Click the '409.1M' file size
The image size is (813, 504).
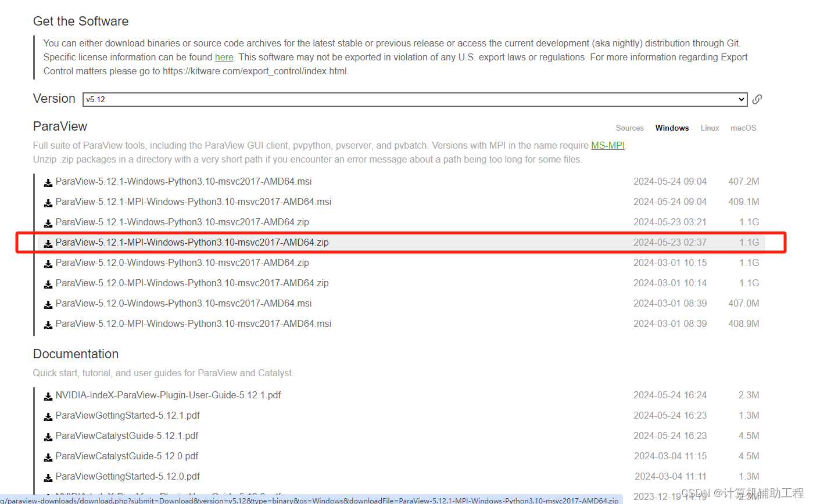point(744,201)
